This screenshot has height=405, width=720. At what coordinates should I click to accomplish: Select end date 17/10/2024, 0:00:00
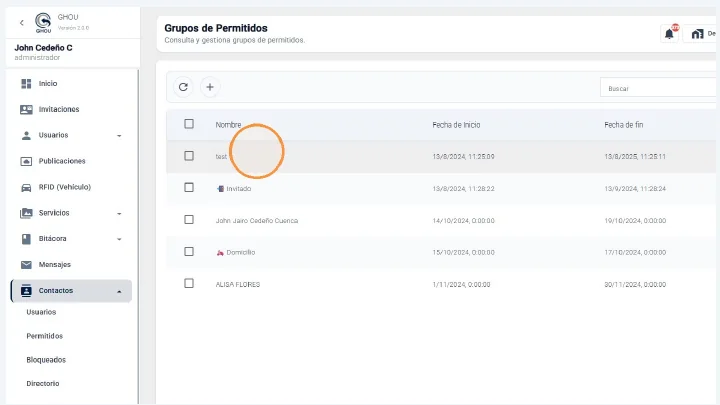(635, 253)
